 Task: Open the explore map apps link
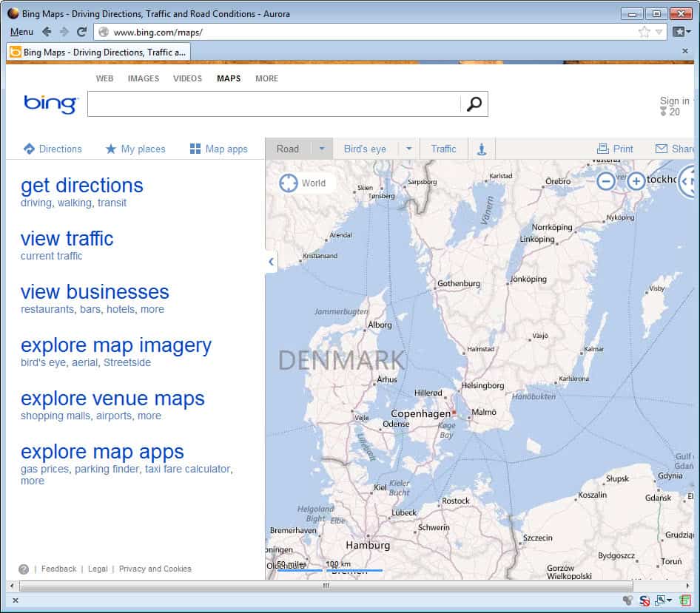[x=102, y=452]
